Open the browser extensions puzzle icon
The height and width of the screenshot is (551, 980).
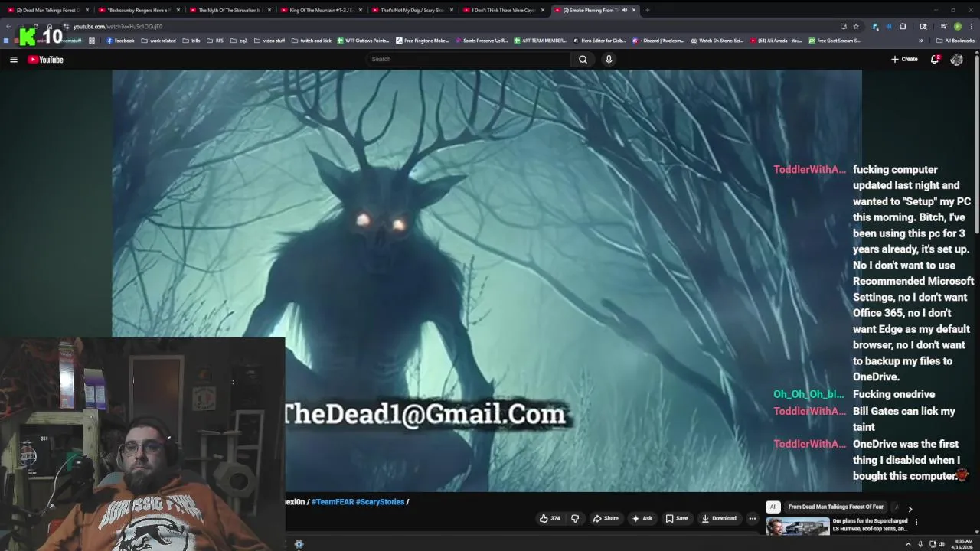(x=903, y=27)
